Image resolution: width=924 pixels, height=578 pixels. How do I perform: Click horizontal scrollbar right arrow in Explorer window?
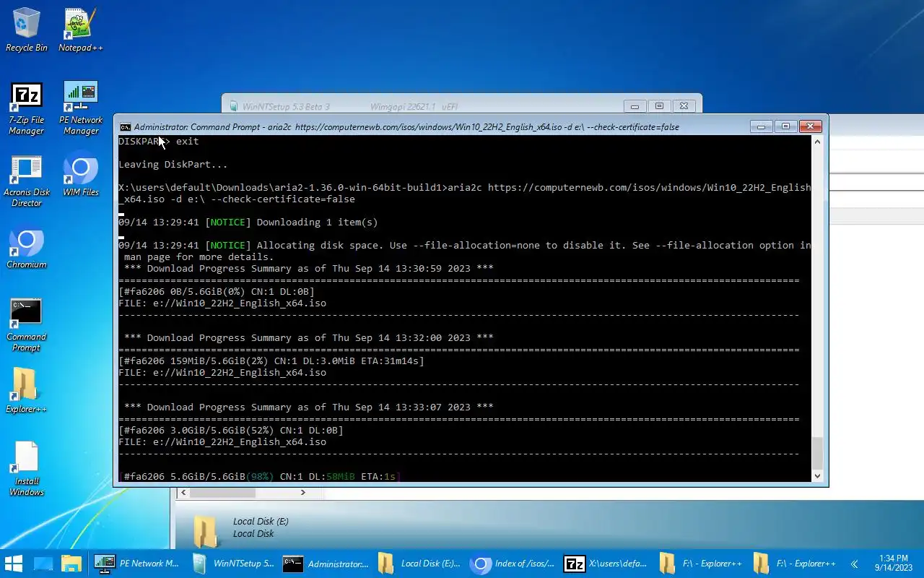click(x=302, y=492)
